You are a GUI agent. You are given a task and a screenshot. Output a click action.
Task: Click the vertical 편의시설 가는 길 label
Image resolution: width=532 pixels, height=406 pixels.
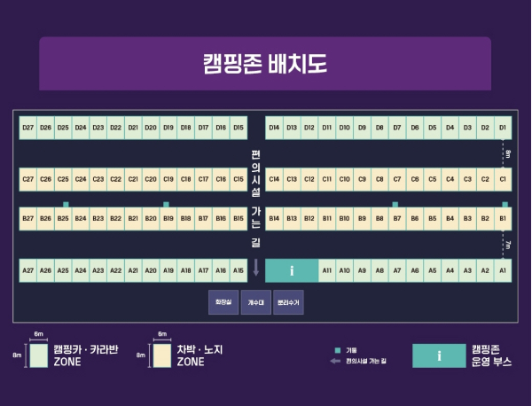(x=256, y=199)
